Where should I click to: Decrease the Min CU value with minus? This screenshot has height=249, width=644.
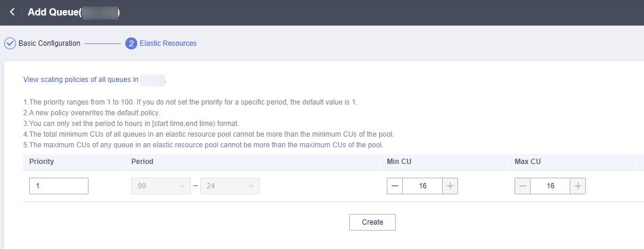(x=394, y=186)
